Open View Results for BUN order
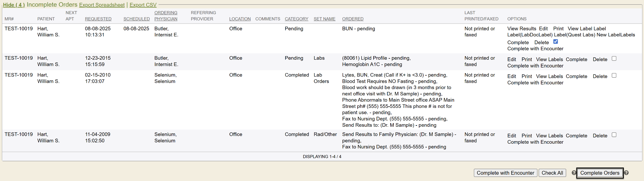This screenshot has height=181, width=644. point(522,29)
